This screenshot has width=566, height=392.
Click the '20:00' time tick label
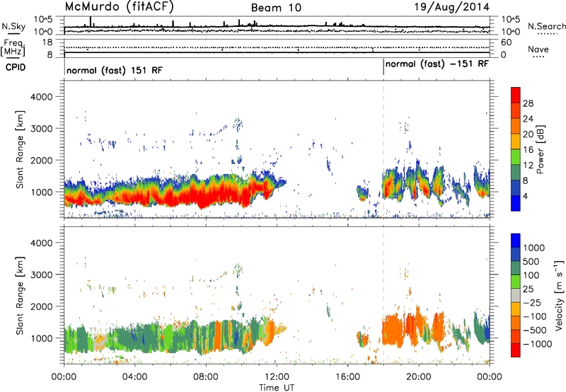419,377
